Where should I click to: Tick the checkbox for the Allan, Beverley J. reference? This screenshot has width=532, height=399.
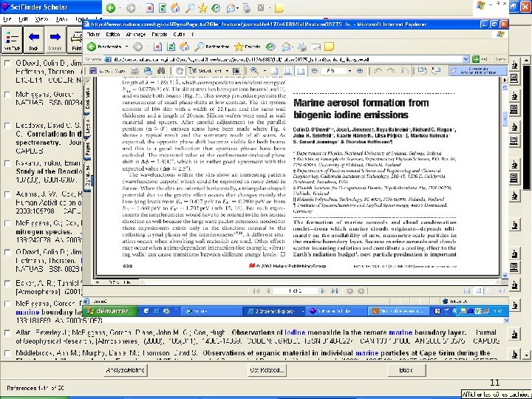(7, 332)
